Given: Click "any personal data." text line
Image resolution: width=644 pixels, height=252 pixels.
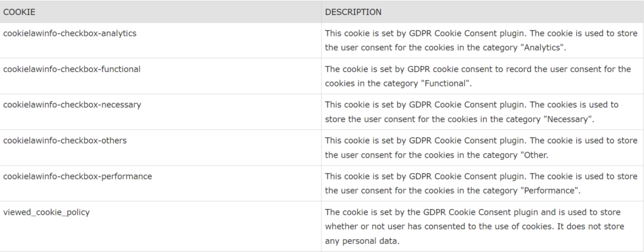Looking at the screenshot, I should click(362, 241).
